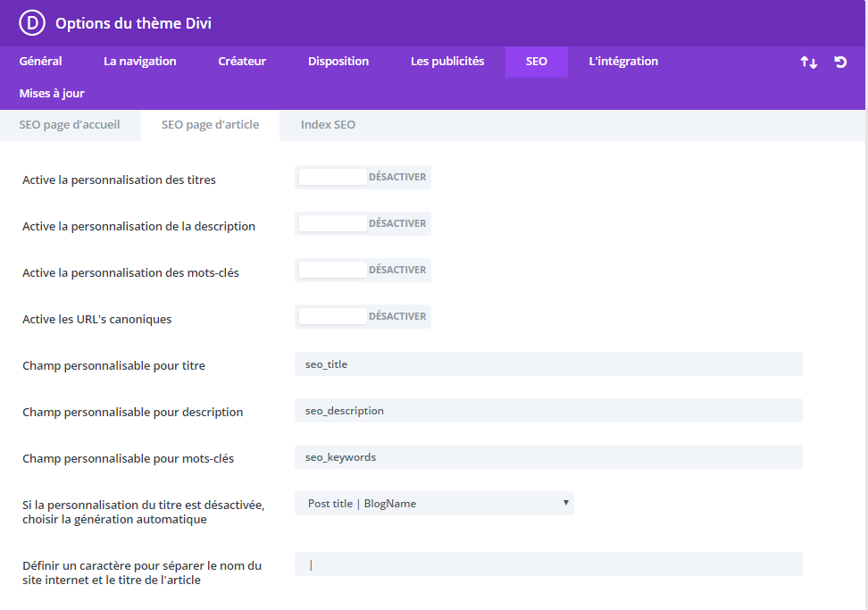
Task: Click the seo_keywords input field
Action: click(548, 457)
